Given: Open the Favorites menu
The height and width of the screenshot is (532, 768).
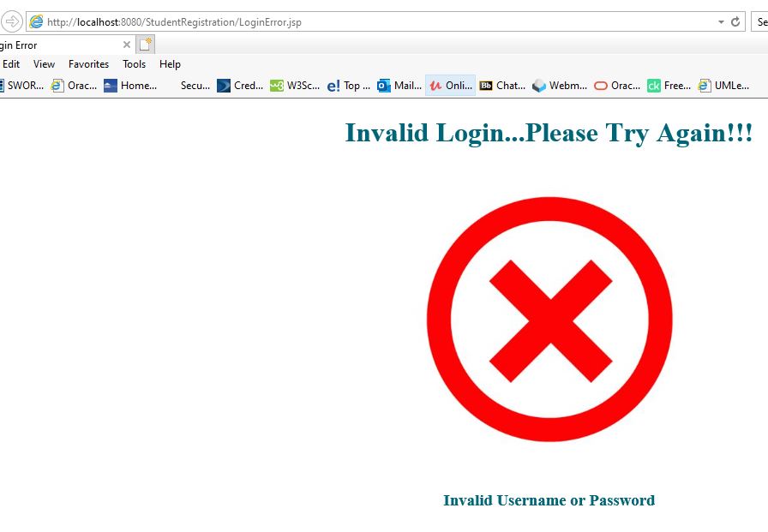Looking at the screenshot, I should click(88, 63).
